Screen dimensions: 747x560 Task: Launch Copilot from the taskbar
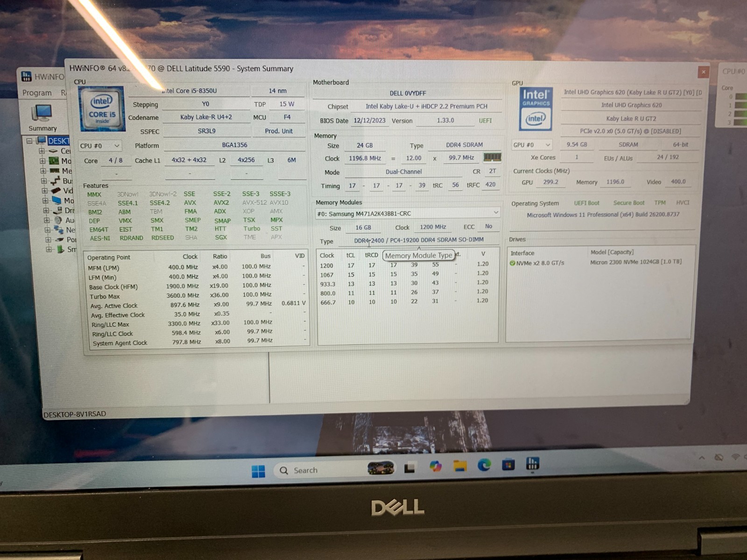coord(435,466)
